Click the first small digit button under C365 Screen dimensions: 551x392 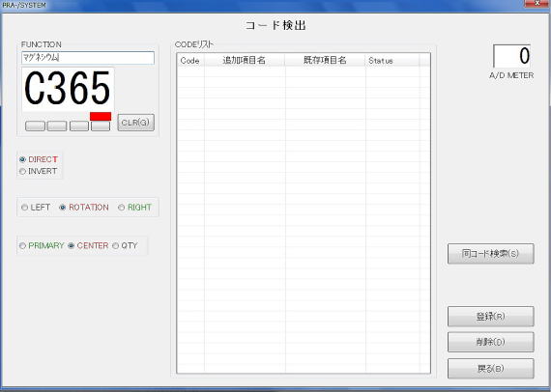point(35,126)
